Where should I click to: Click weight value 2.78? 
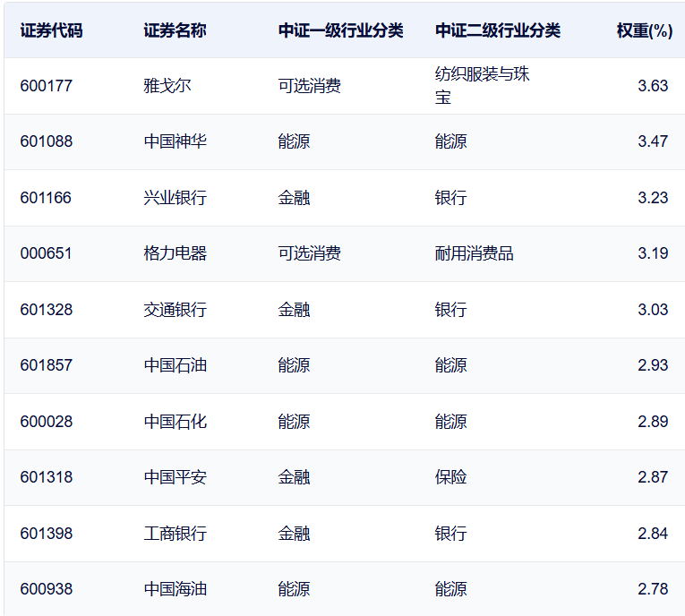coord(653,589)
